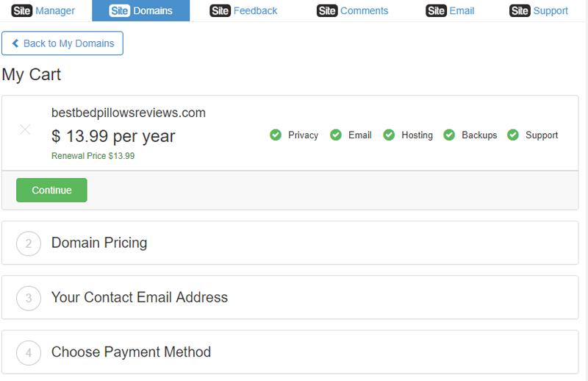Expand Choose Payment Method section
588x381 pixels.
point(131,352)
